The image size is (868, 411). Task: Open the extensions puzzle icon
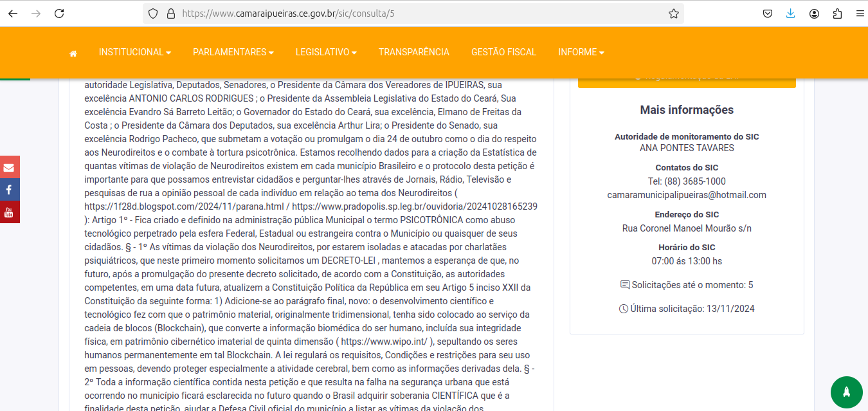[x=837, y=14]
